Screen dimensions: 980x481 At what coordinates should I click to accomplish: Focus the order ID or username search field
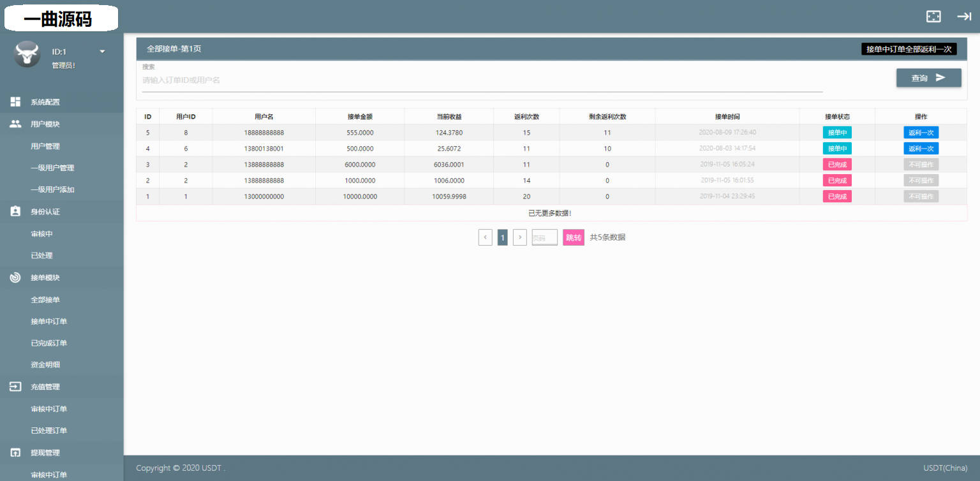tap(482, 80)
